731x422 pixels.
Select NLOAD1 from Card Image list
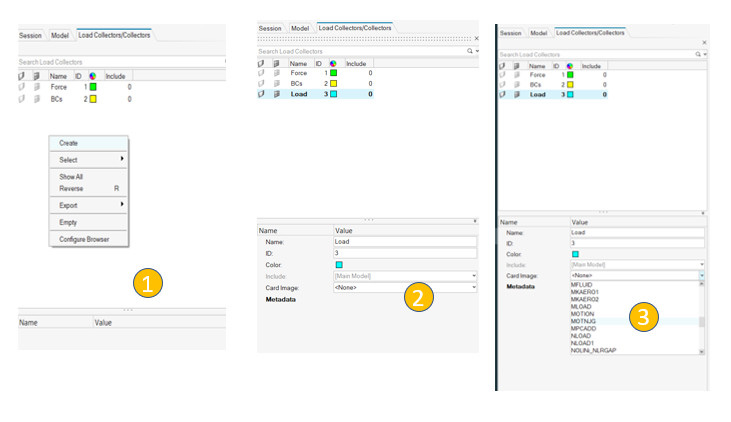[x=582, y=343]
